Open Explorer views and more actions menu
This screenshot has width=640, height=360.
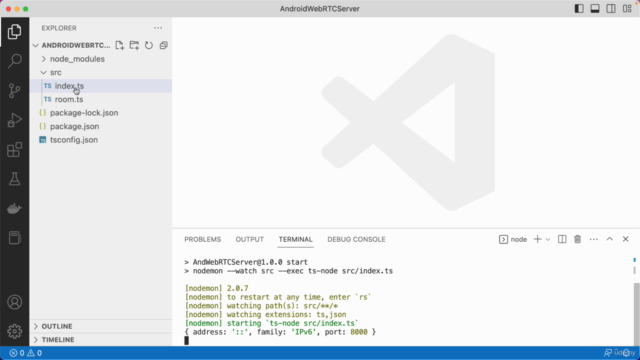[158, 28]
